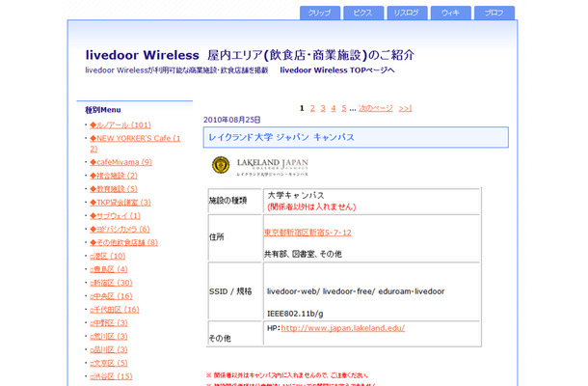Image resolution: width=588 pixels, height=386 pixels.
Task: Click the 施設の種類 table header cell
Action: (x=235, y=201)
